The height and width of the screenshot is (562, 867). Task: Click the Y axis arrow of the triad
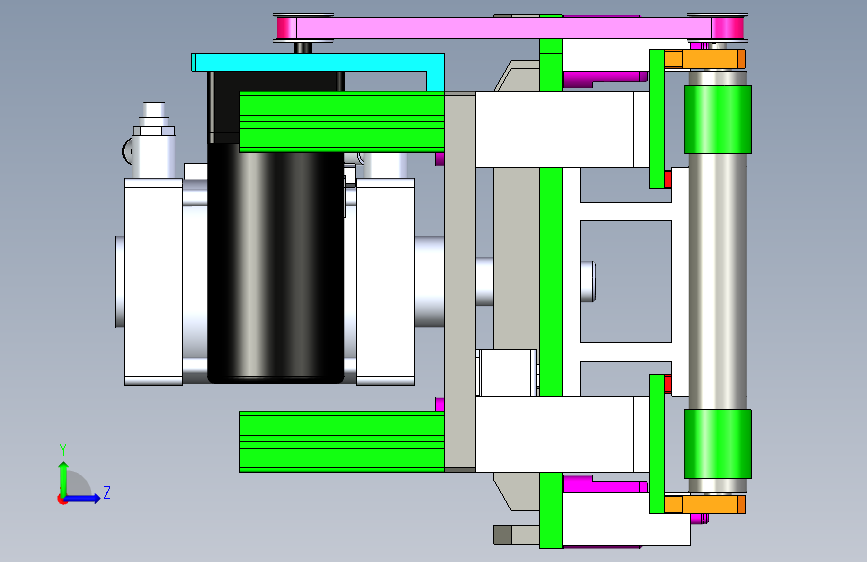pyautogui.click(x=64, y=477)
